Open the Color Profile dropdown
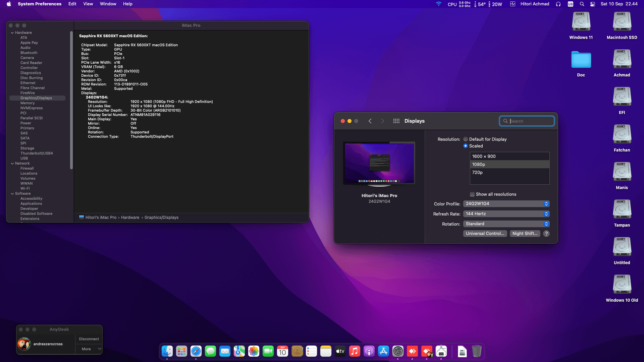This screenshot has height=362, width=644. (x=506, y=204)
